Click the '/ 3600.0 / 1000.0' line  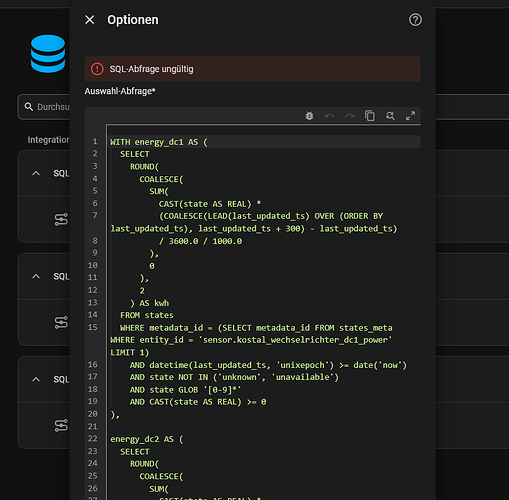(x=200, y=241)
